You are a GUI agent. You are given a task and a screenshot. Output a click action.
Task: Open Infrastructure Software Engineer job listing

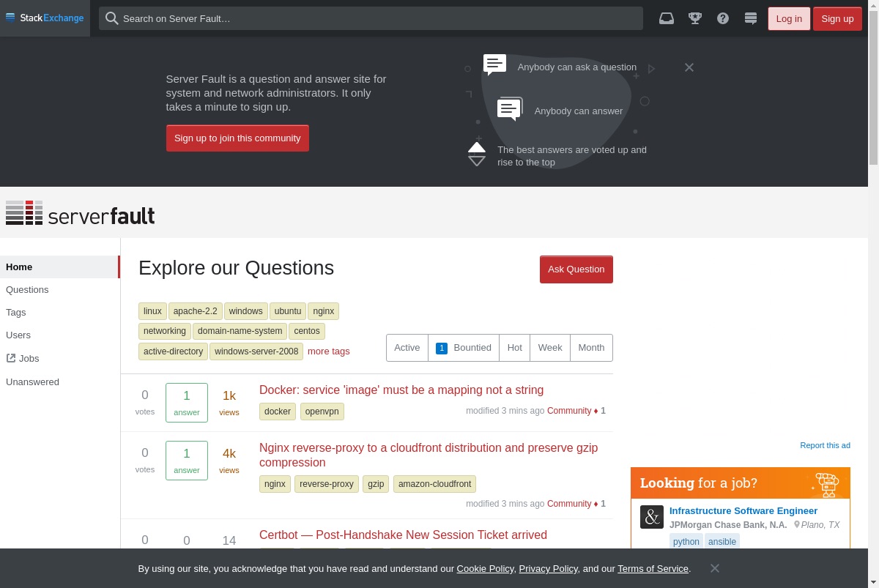(743, 511)
